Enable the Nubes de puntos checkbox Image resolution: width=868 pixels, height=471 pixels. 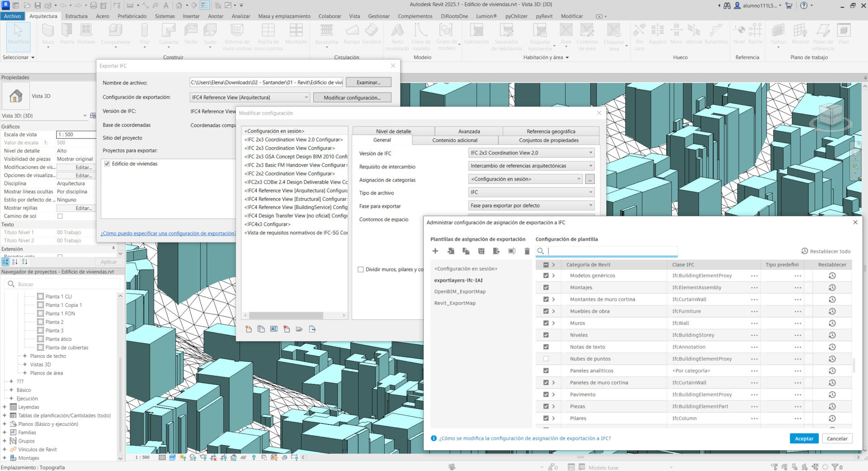546,359
